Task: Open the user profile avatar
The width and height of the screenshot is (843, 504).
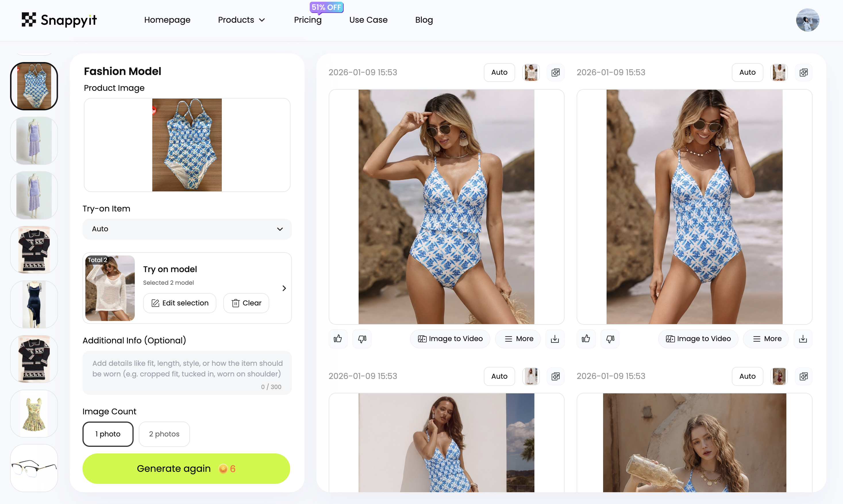Action: pyautogui.click(x=807, y=20)
